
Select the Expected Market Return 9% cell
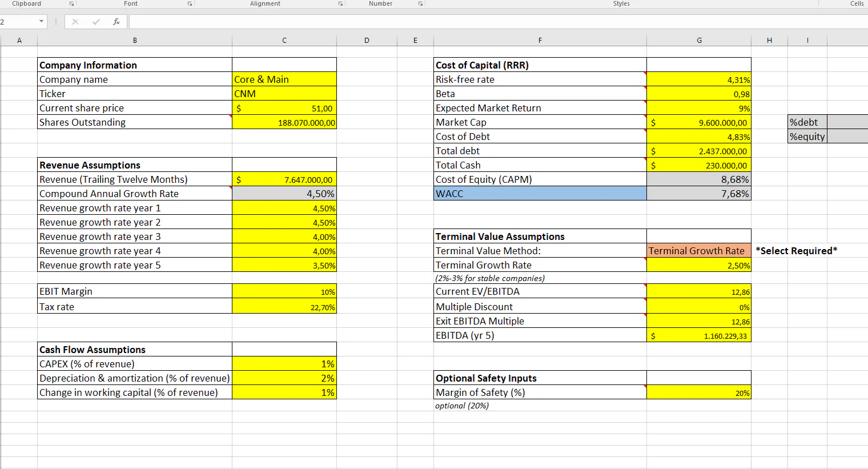pyautogui.click(x=699, y=108)
